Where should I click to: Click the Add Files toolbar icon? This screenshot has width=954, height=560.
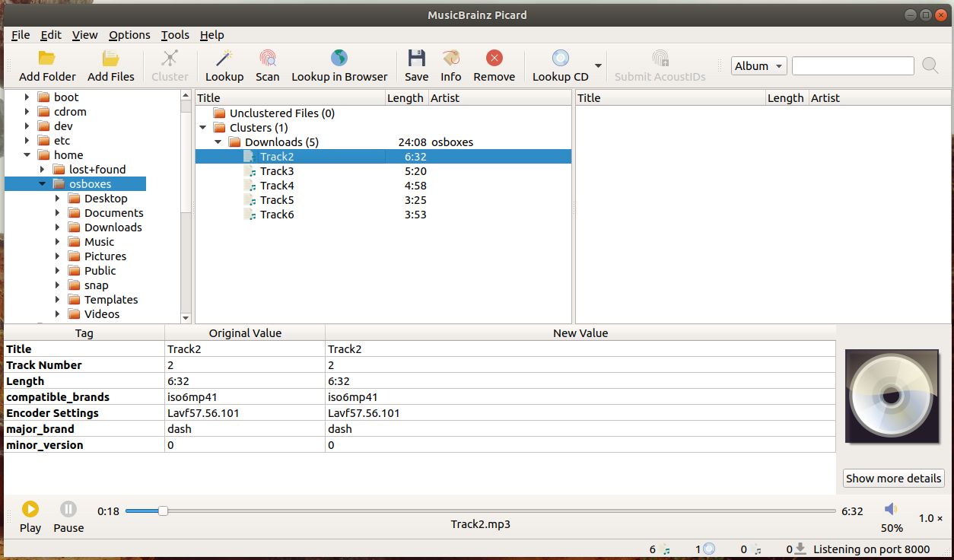click(111, 59)
